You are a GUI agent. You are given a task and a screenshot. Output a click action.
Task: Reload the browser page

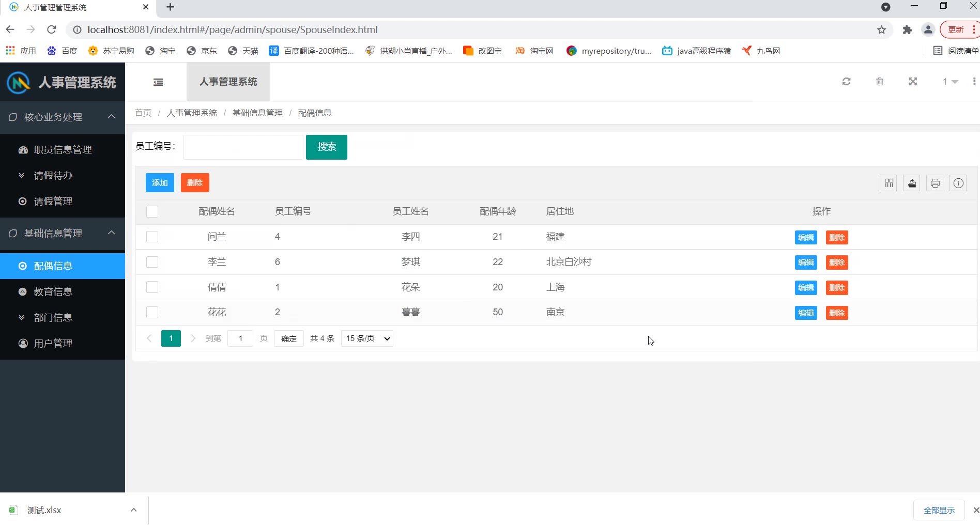52,29
